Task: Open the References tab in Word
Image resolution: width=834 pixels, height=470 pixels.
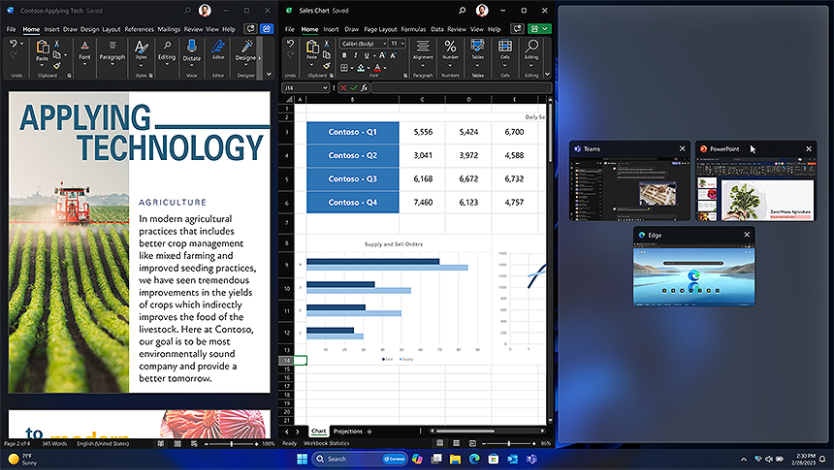Action: point(139,29)
